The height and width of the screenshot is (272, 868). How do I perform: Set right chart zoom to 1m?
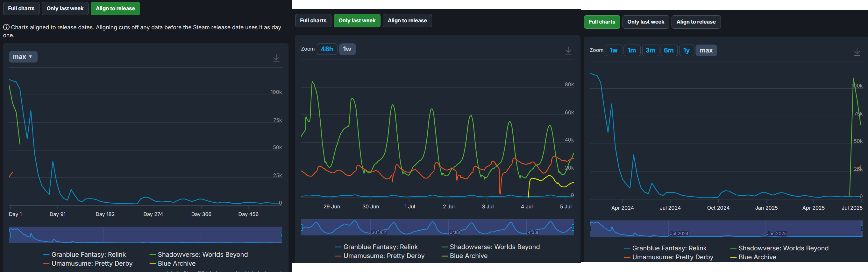coord(632,51)
